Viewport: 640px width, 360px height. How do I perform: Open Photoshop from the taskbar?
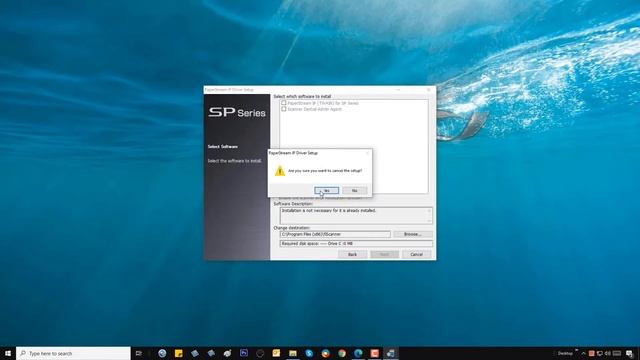pyautogui.click(x=244, y=353)
